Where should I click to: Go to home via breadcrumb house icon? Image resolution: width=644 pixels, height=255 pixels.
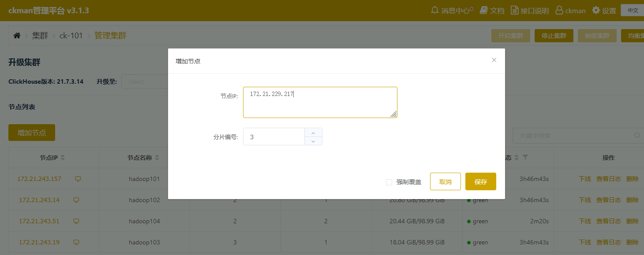click(17, 36)
